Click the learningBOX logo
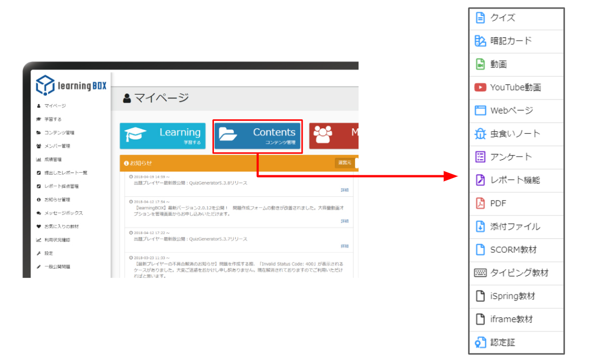591x364 pixels. click(71, 86)
